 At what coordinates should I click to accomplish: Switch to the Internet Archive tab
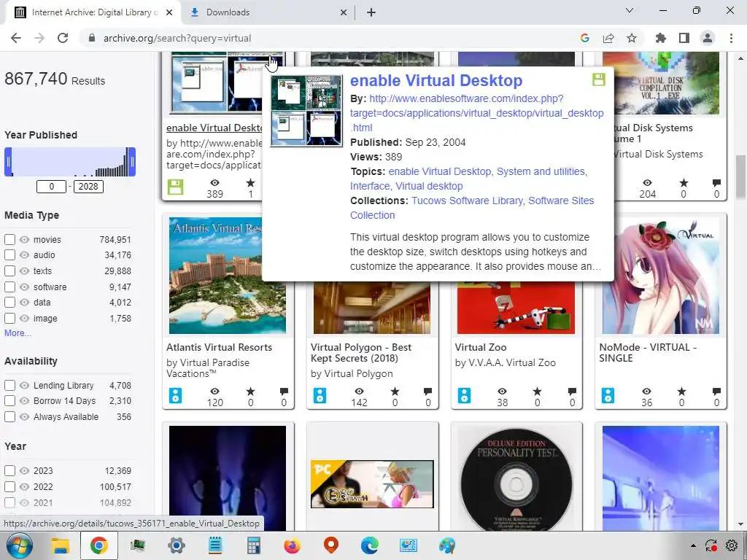(93, 12)
